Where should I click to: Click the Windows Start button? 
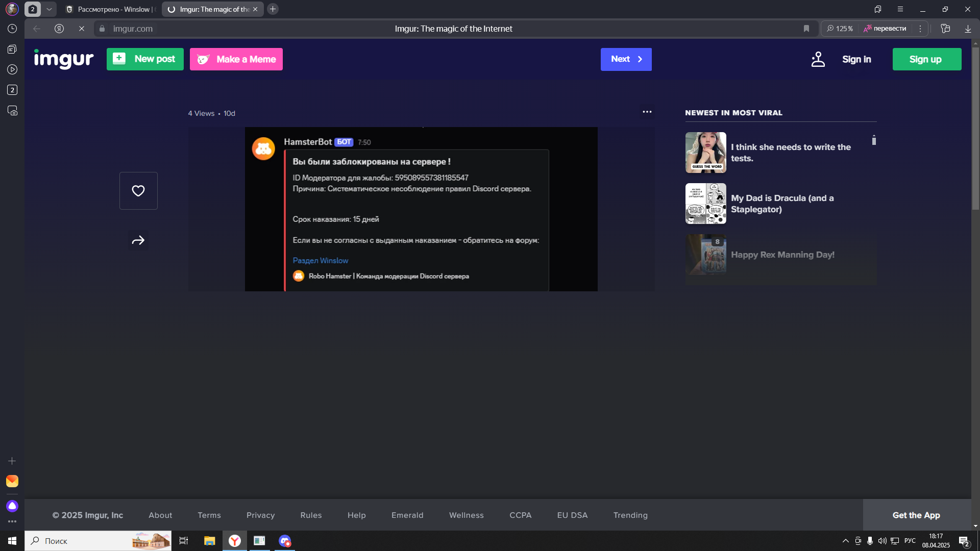(x=12, y=541)
